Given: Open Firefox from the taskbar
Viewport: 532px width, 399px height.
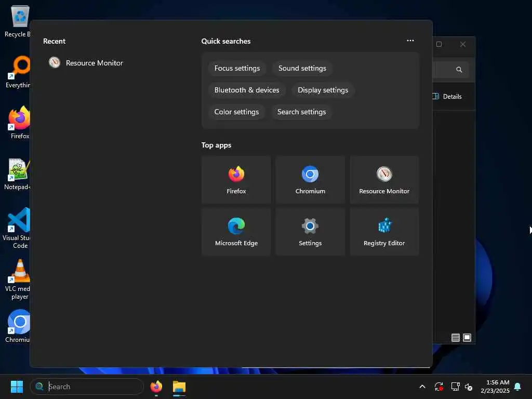Looking at the screenshot, I should coord(156,387).
